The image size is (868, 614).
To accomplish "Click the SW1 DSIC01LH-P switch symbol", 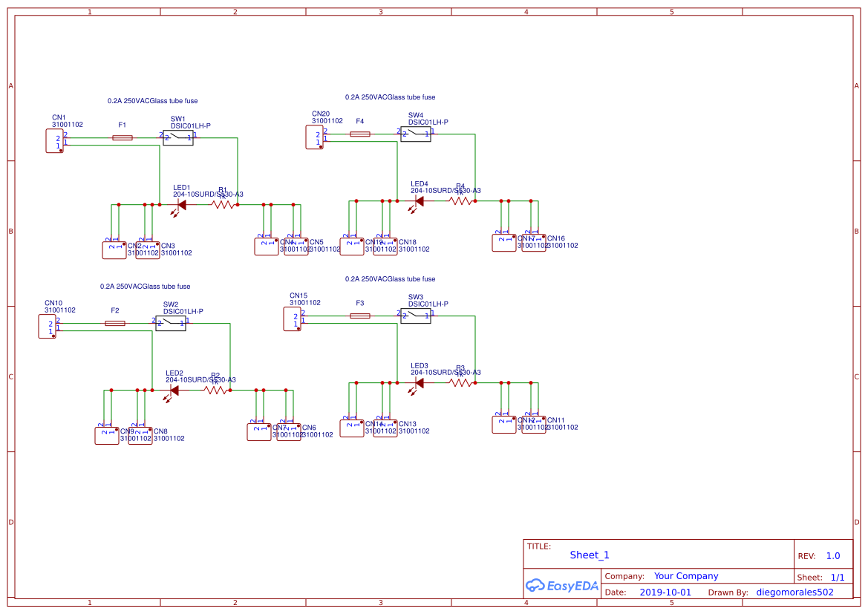I will point(178,137).
